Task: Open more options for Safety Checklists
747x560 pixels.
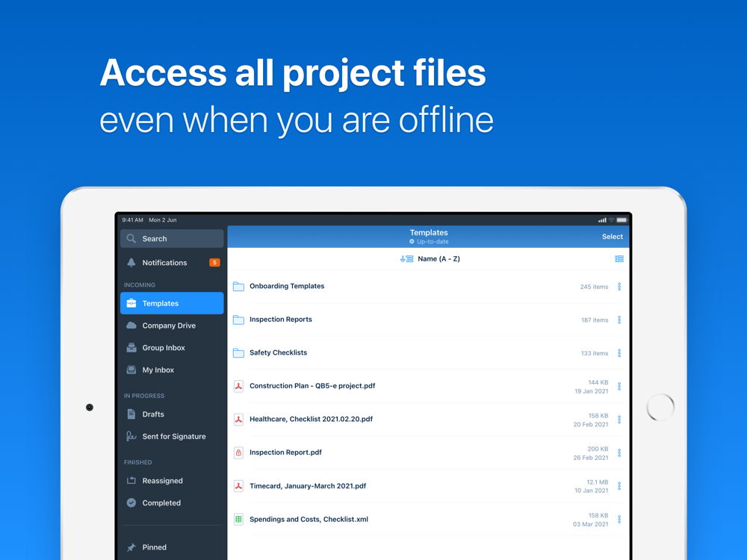Action: 619,353
